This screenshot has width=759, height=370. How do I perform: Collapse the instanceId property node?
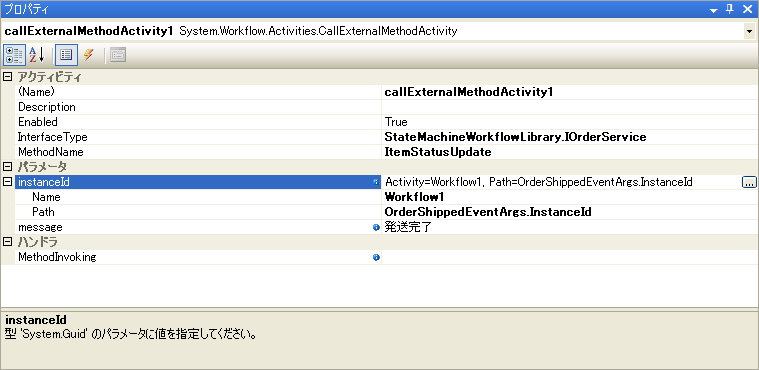tap(7, 182)
